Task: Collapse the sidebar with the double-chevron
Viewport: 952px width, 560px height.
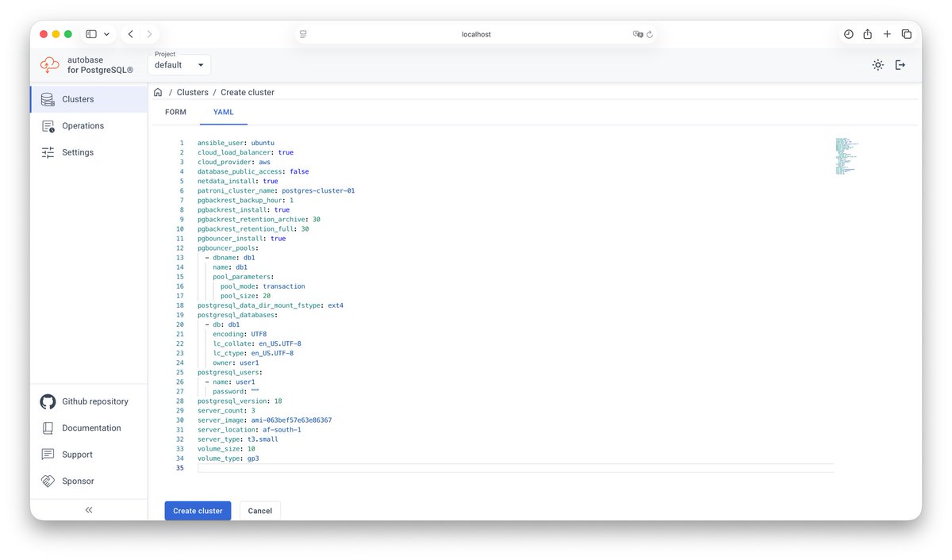Action: tap(89, 510)
